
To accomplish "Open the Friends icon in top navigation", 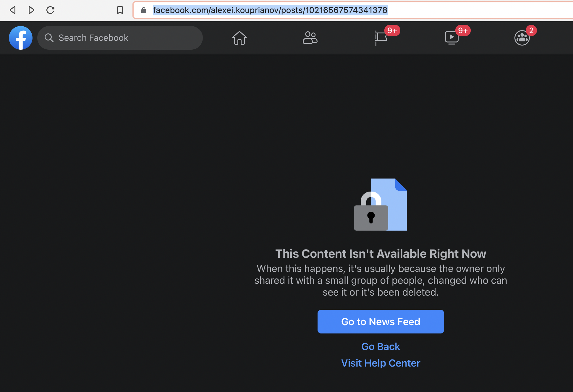I will pyautogui.click(x=310, y=38).
